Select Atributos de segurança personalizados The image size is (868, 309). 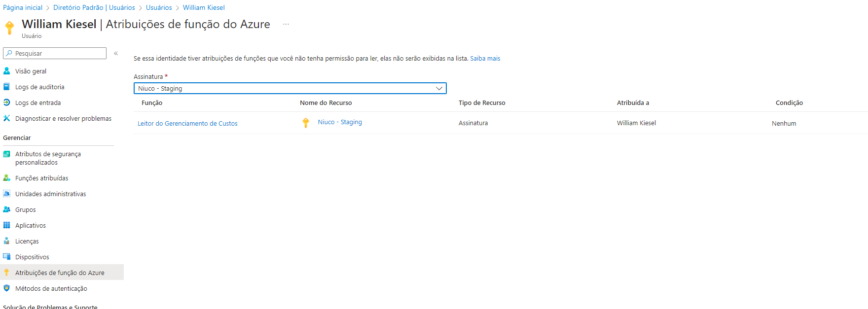pos(48,158)
